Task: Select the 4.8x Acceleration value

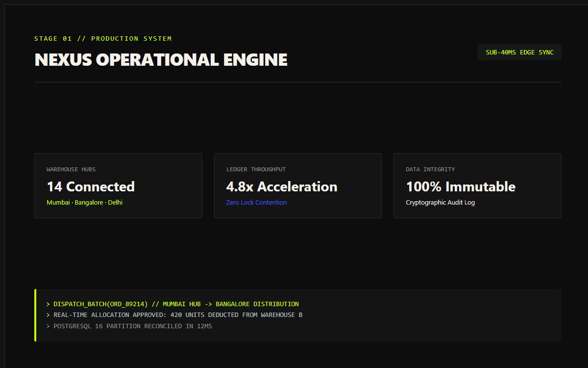Action: (x=282, y=187)
